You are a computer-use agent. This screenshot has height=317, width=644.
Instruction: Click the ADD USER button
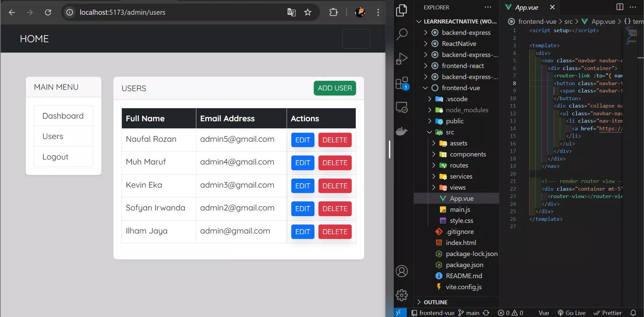335,88
